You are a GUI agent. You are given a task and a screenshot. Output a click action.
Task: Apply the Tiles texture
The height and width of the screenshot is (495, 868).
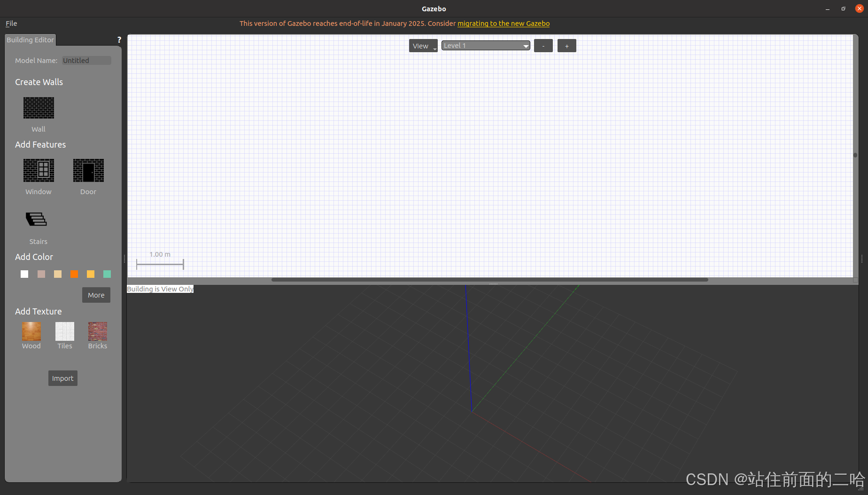tap(65, 331)
